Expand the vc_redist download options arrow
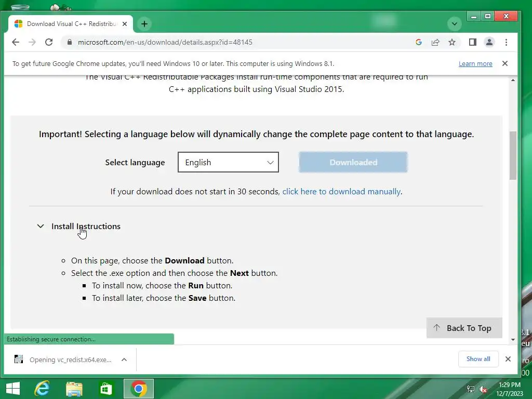532x399 pixels. click(x=124, y=360)
